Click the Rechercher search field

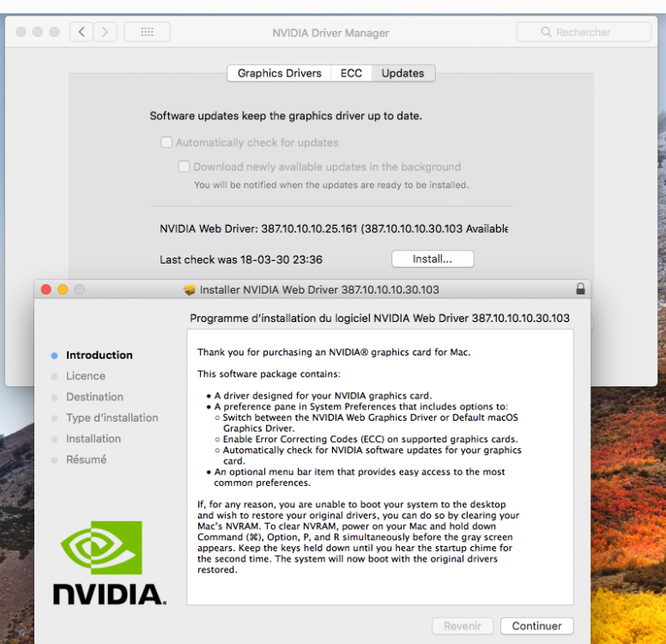(x=584, y=32)
